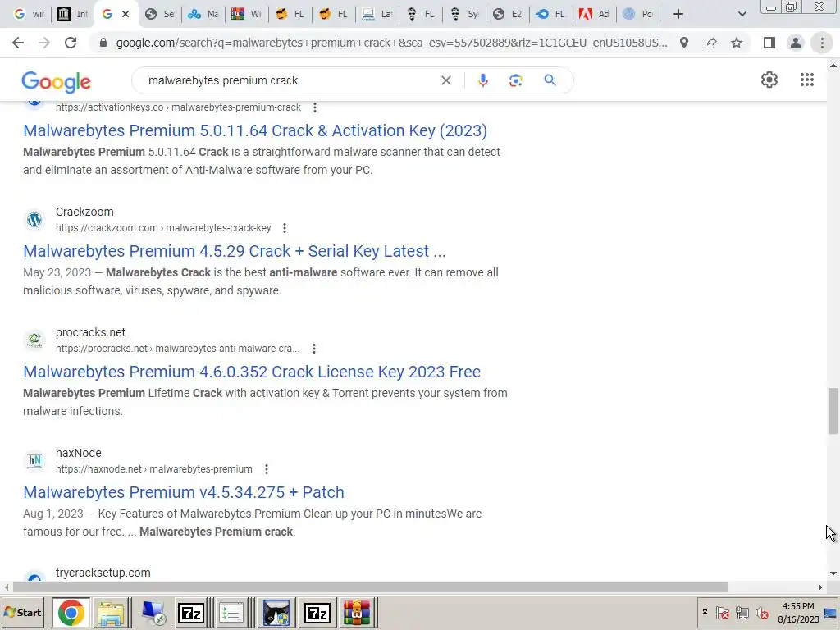Switch to the 'Pc' tab
Image resolution: width=840 pixels, height=630 pixels.
coord(637,14)
